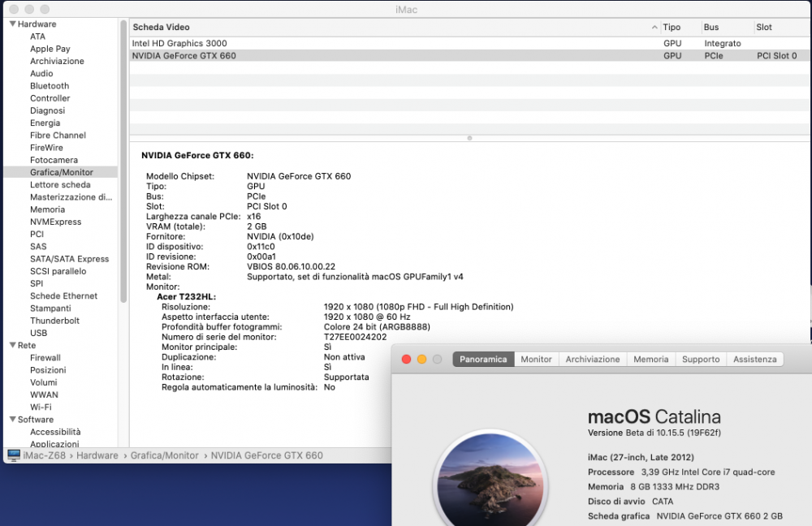Click the iMac-Z68 computer icon in path bar

14,455
